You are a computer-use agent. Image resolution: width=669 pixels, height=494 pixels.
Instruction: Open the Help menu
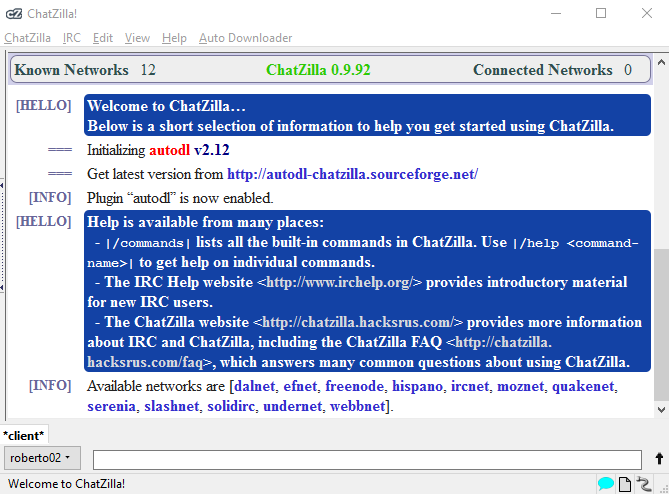(174, 38)
